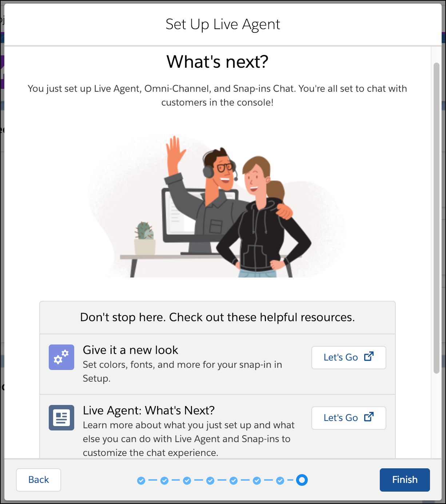The height and width of the screenshot is (504, 446).
Task: Open Let's Go for Live Agent: What's Next?
Action: [349, 418]
